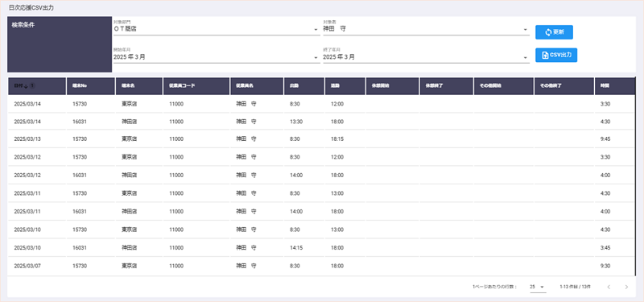Screen dimensions: 644x302
Task: Toggle the 日付 sort arrow icon
Action: (26, 86)
